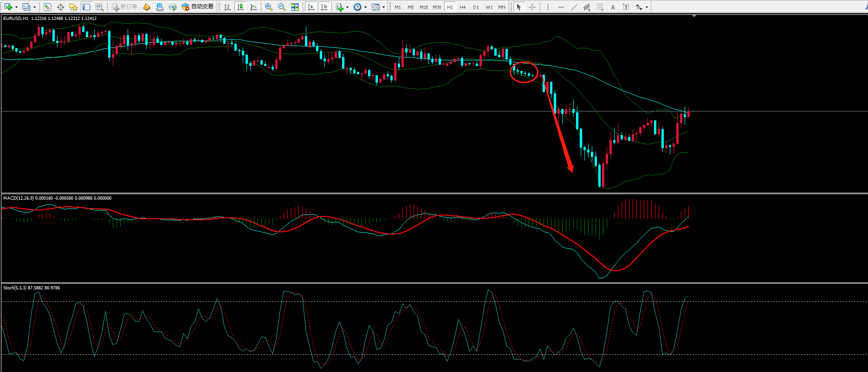Open the Market Watch window icon

point(47,7)
